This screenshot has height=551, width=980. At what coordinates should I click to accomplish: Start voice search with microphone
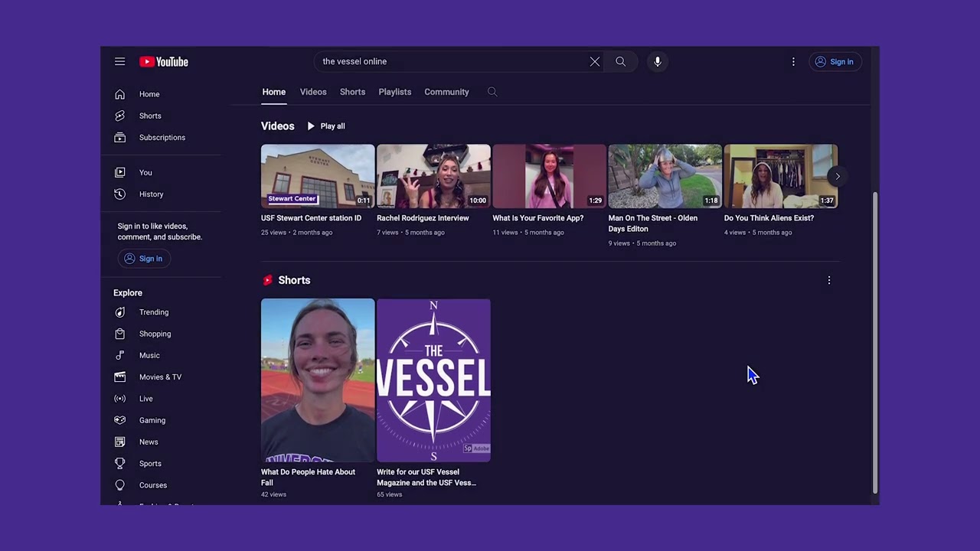tap(658, 61)
